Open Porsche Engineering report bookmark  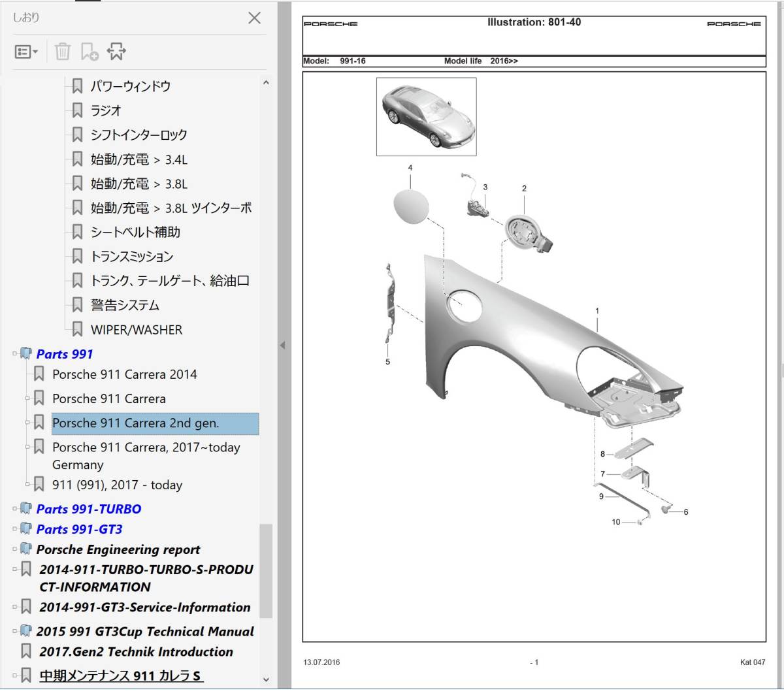coord(118,549)
